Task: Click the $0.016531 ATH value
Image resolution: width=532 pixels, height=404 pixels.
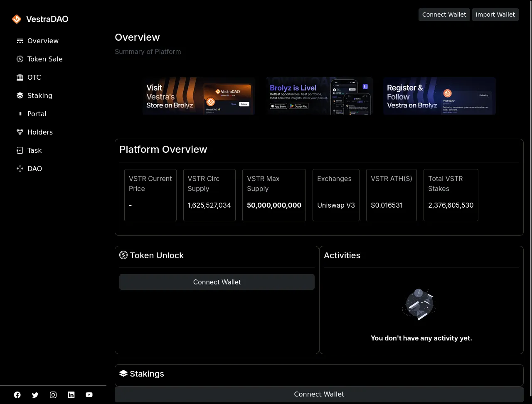Action: pyautogui.click(x=387, y=205)
